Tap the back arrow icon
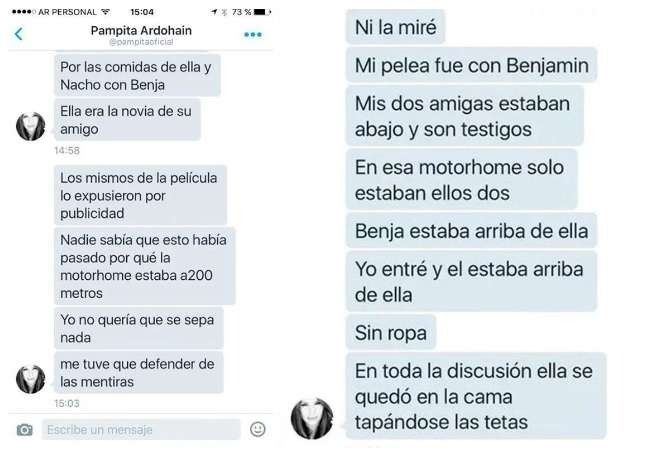The image size is (647, 449). point(19,34)
